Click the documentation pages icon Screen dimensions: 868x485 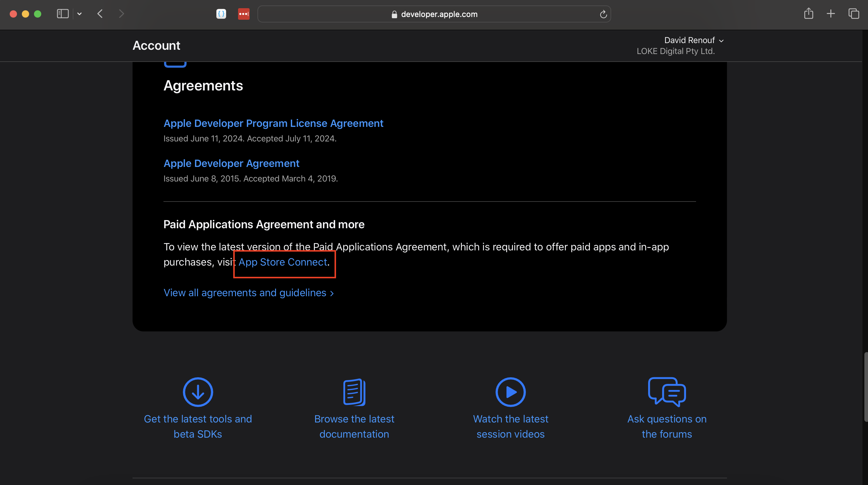[354, 392]
